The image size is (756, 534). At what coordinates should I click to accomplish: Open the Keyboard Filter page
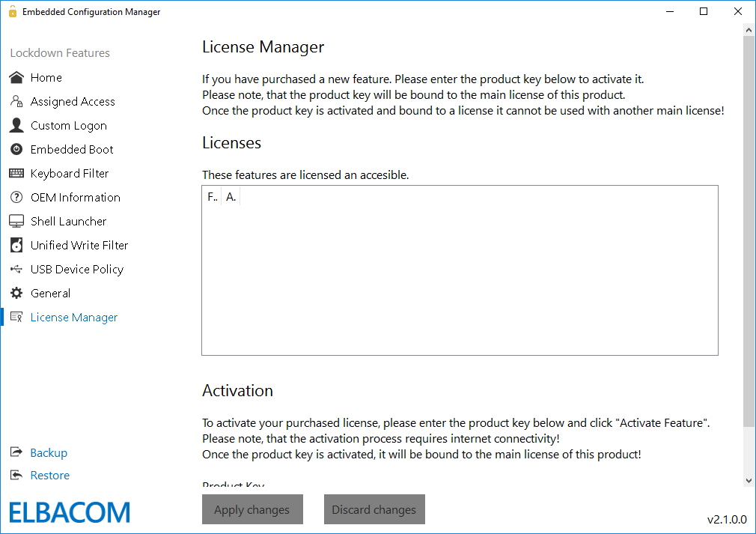[69, 173]
